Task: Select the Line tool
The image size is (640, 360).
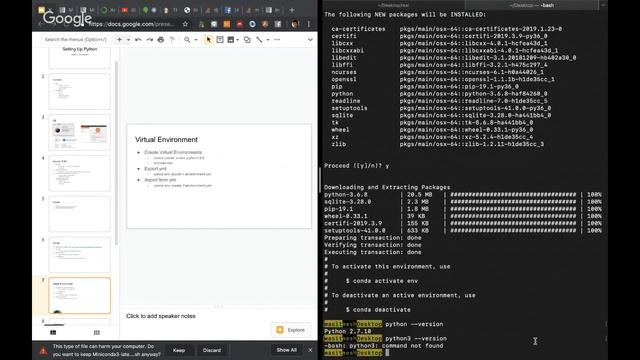Action: (x=259, y=40)
